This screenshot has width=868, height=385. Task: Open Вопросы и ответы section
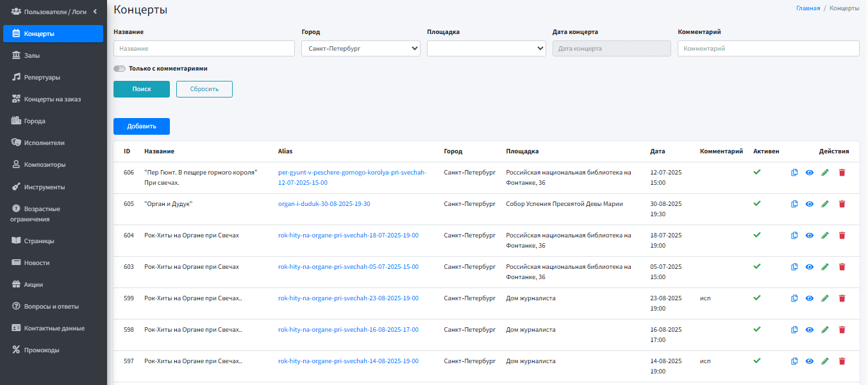(53, 306)
